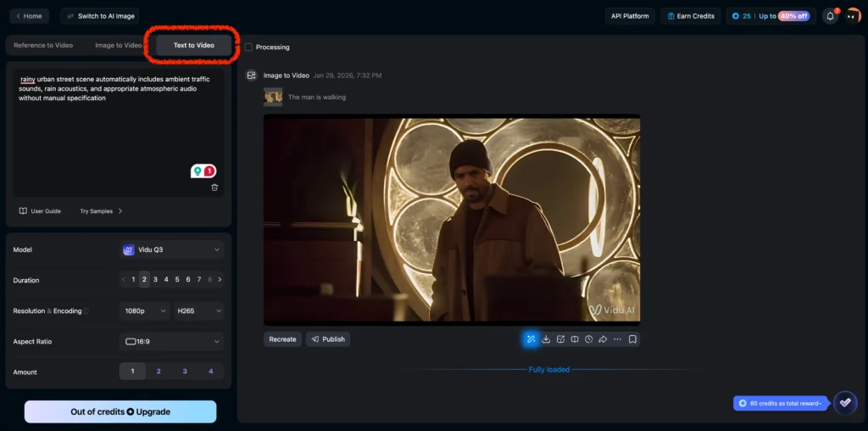The image size is (868, 431).
Task: Set duration to 6 seconds
Action: click(188, 280)
